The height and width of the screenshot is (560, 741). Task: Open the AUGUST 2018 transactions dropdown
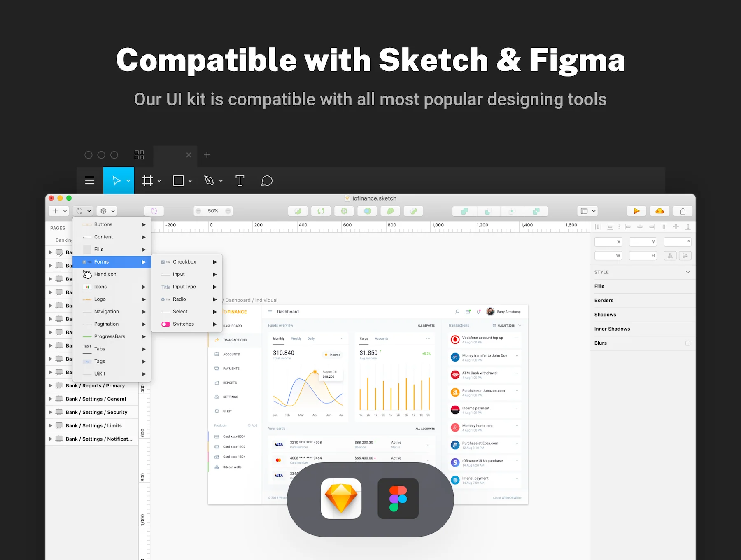point(507,325)
